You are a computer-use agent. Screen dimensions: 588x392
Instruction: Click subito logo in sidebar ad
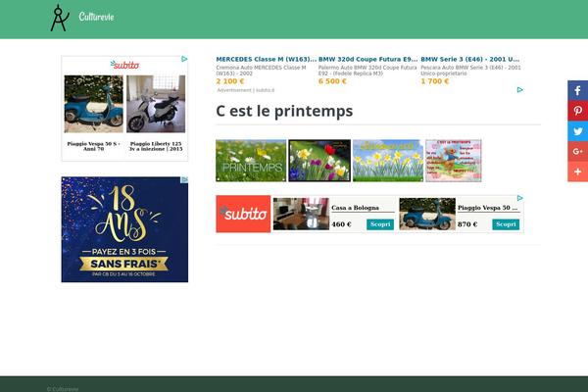click(x=124, y=65)
